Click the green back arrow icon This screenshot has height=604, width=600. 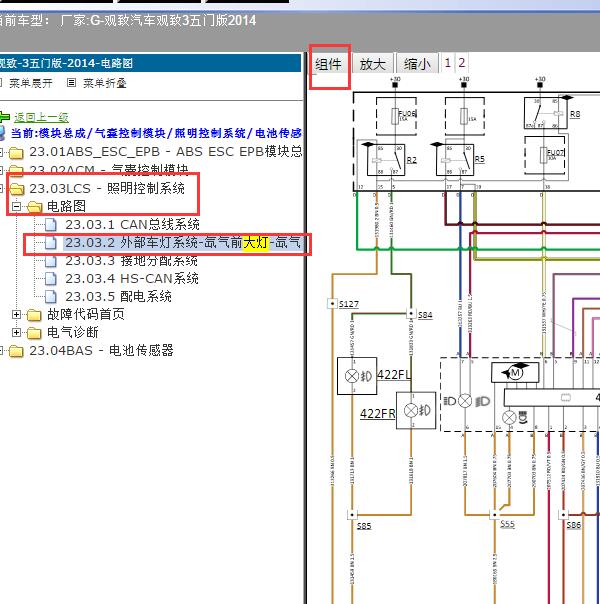4,116
